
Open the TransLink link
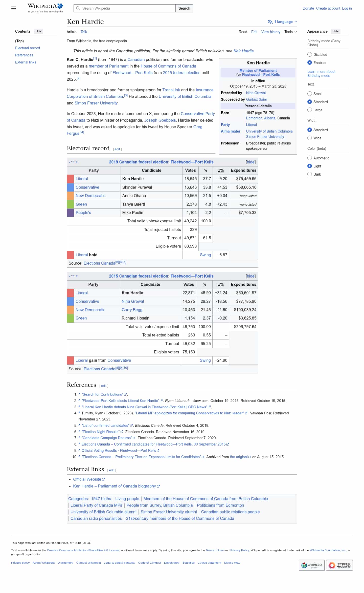click(171, 90)
